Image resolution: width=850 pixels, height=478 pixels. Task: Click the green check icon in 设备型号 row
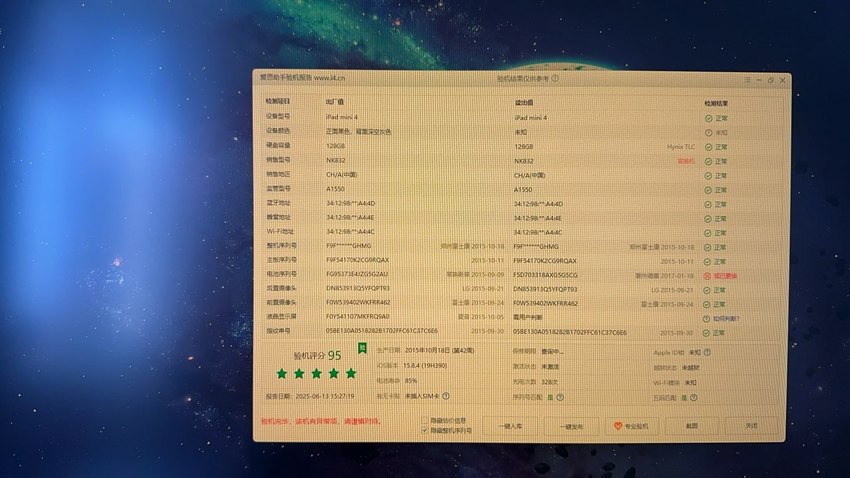click(x=709, y=118)
